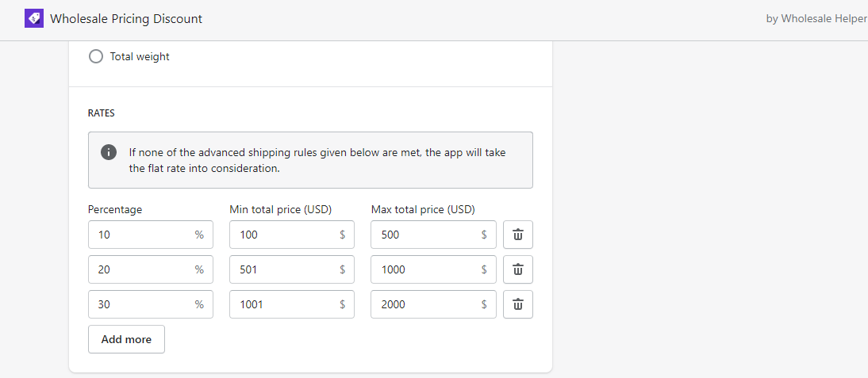The width and height of the screenshot is (868, 378).
Task: Edit the percentage field showing 20
Action: (151, 269)
